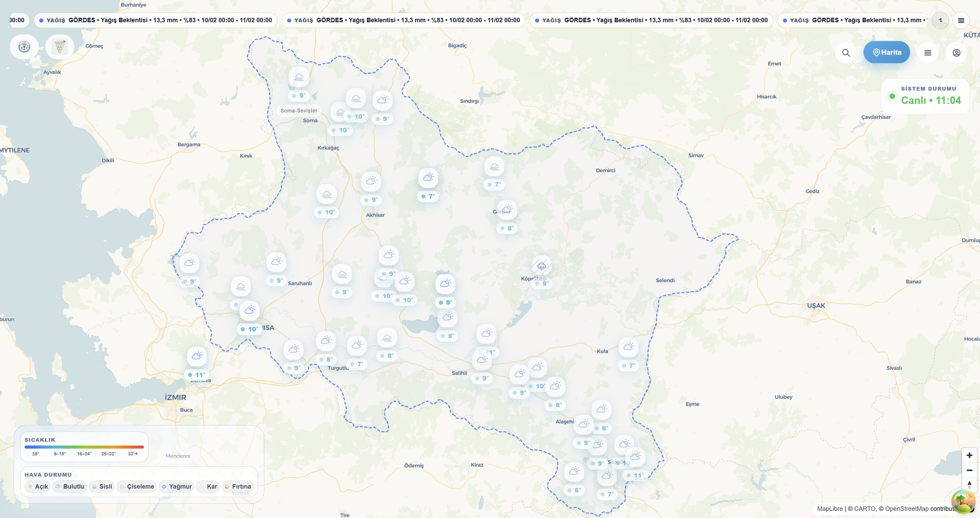Click the first GÖRDES rainfall alert ticker
The image size is (980, 518).
click(x=156, y=20)
